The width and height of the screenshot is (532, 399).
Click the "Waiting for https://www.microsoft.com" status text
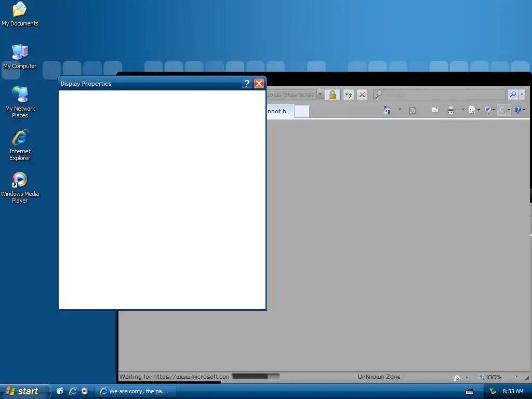tap(174, 377)
